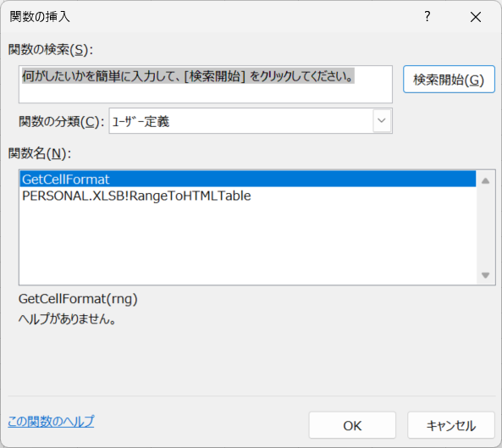Open the ユーザー定義 category combo box
This screenshot has height=448, width=502.
click(x=251, y=121)
